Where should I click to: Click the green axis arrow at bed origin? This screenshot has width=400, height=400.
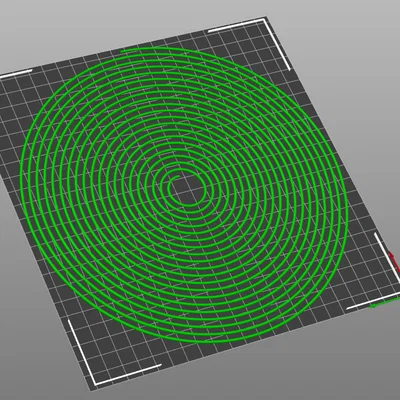pyautogui.click(x=384, y=303)
